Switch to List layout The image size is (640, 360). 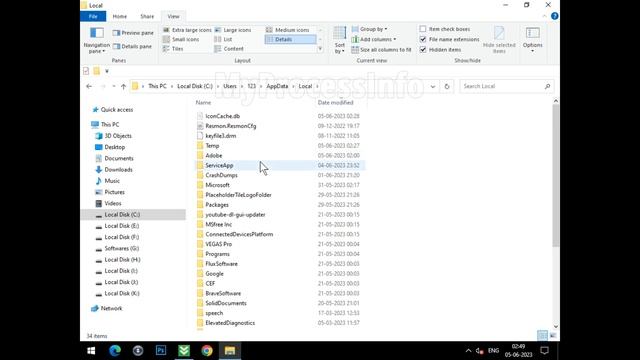224,39
